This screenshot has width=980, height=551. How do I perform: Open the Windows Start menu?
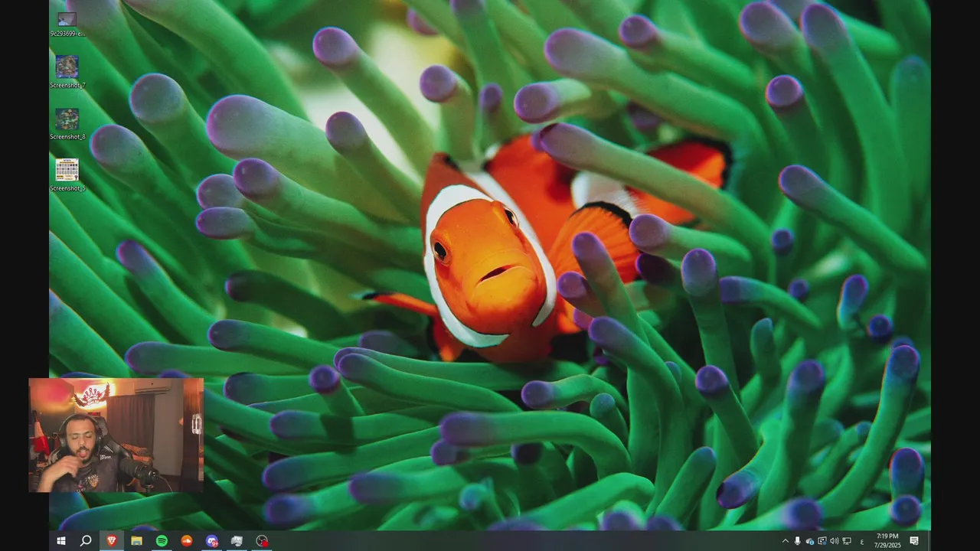coord(61,541)
